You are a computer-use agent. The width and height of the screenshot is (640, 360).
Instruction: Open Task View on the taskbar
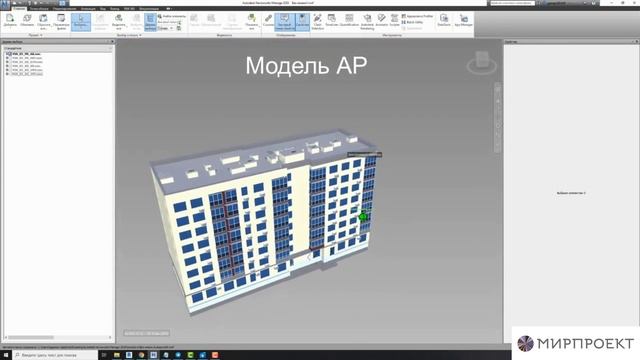104,355
